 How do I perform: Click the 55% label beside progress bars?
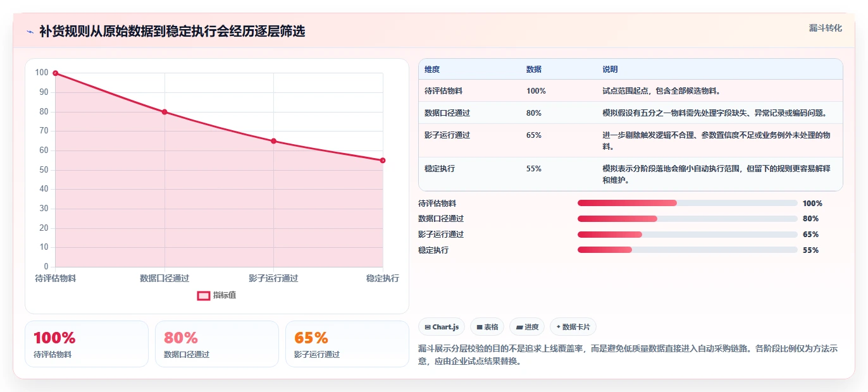click(810, 250)
